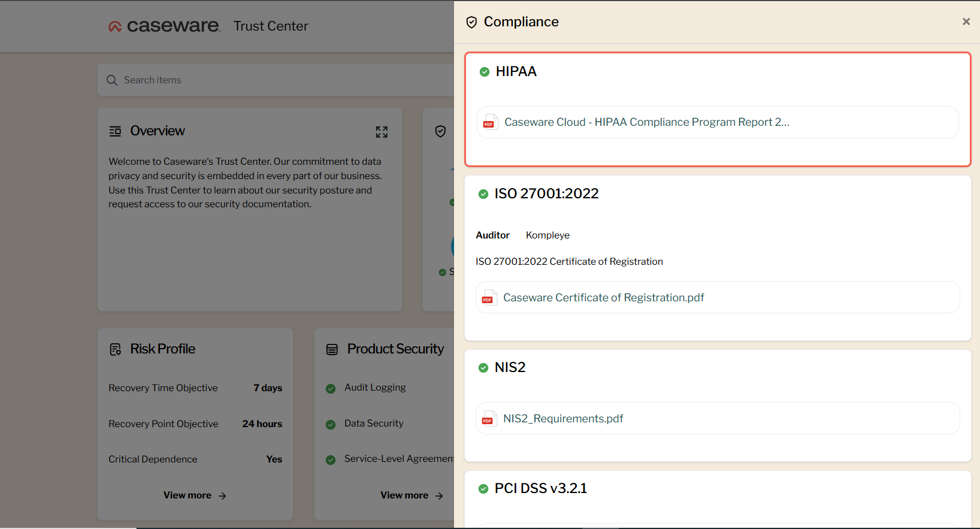980x529 pixels.
Task: Select the NIS2 heading
Action: tap(510, 367)
